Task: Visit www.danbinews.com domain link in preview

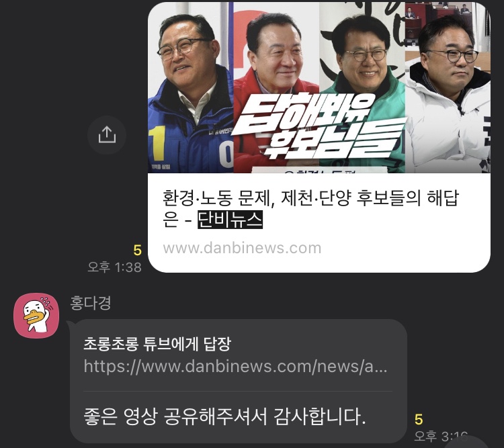Action: coord(242,248)
